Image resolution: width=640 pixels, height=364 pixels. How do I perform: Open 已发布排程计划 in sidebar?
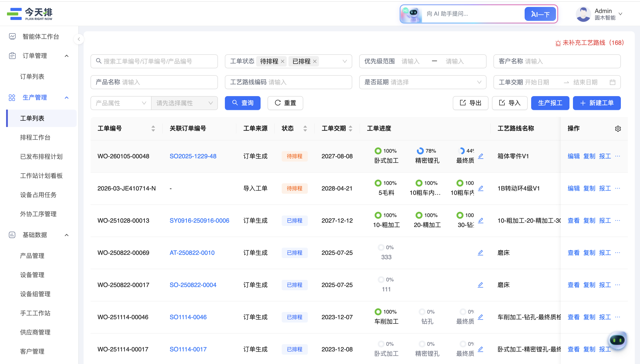[41, 157]
